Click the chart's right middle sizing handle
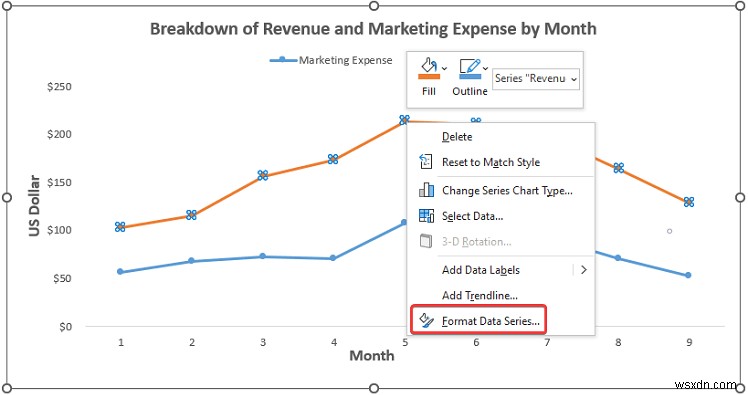Screen dimensions: 748x395 (x=740, y=198)
